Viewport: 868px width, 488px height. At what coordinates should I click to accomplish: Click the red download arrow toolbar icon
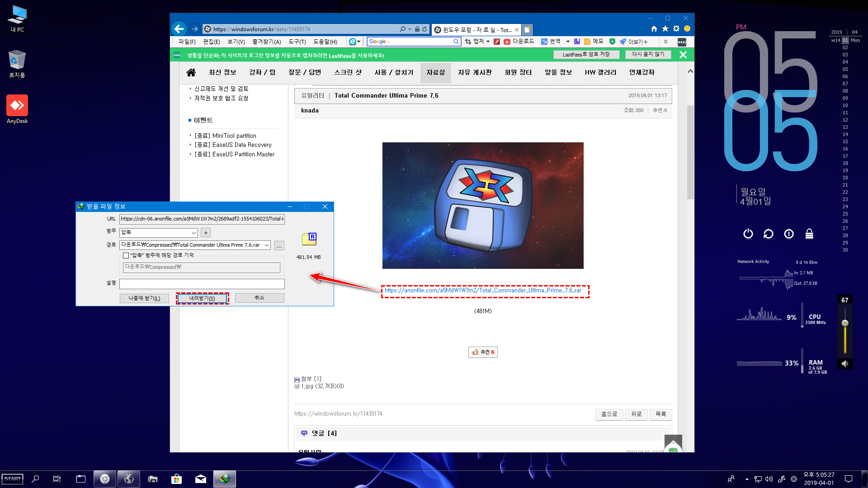(507, 42)
